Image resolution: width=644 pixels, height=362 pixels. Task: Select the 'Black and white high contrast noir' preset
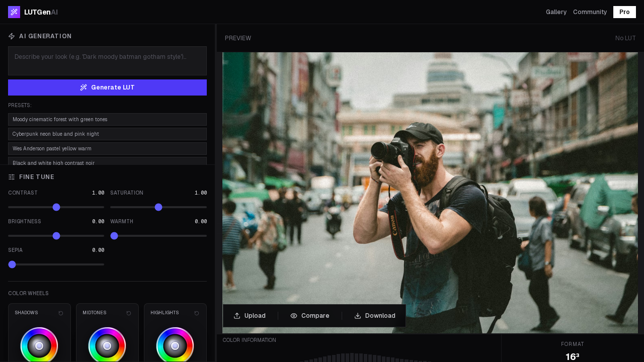click(x=107, y=162)
